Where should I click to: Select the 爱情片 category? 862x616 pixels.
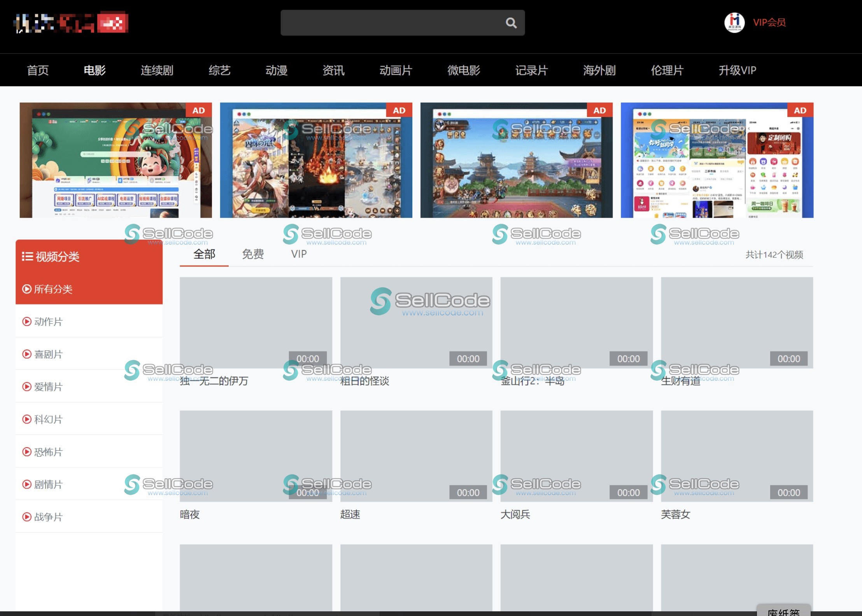click(48, 387)
